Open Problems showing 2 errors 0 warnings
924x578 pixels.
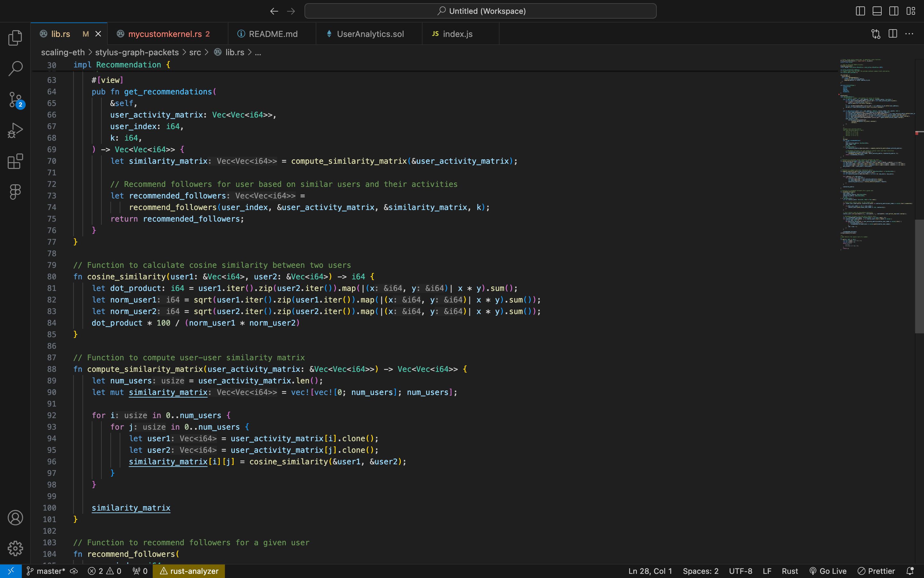104,571
